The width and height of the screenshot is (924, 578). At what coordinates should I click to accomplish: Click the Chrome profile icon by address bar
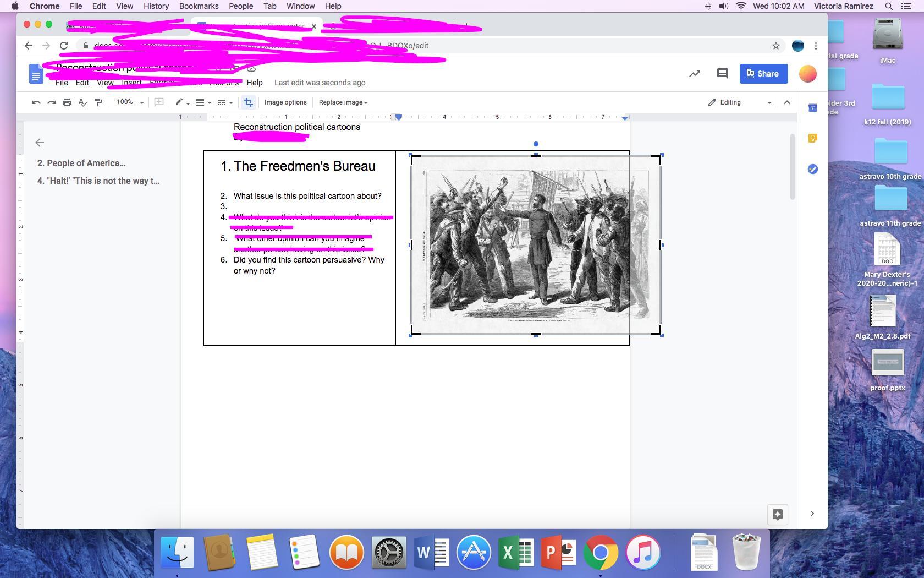click(x=798, y=46)
